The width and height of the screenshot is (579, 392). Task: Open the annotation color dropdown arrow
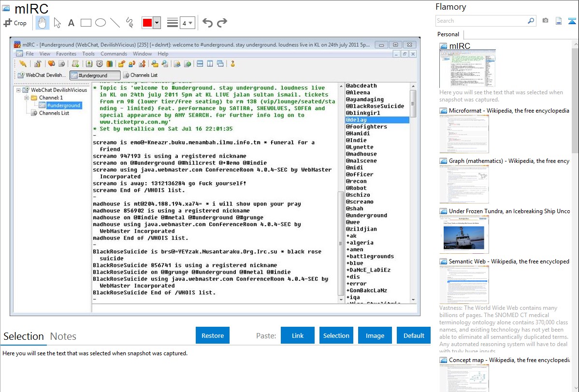point(157,23)
